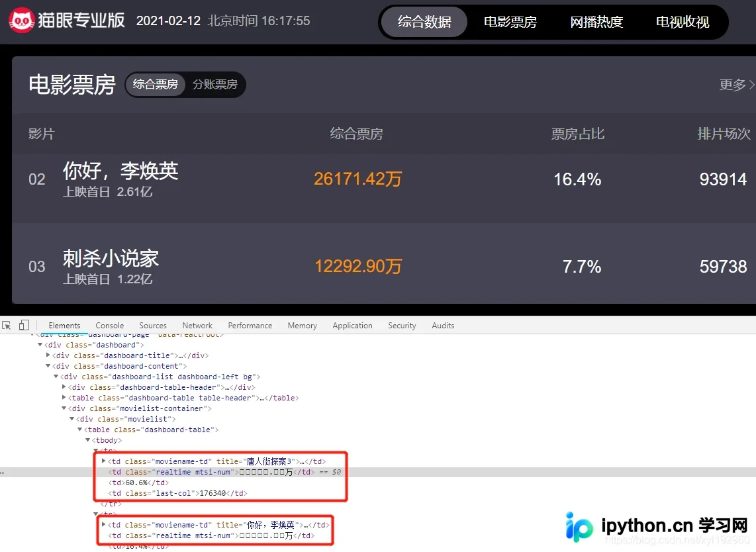Collapse the div class="movielist" node
Viewport: 756px width, 552px height.
click(x=71, y=419)
